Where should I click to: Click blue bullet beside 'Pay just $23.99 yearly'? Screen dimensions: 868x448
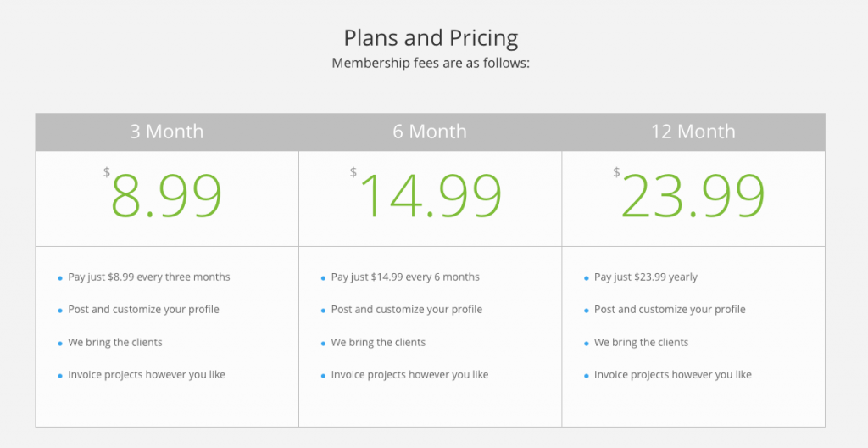coord(587,278)
